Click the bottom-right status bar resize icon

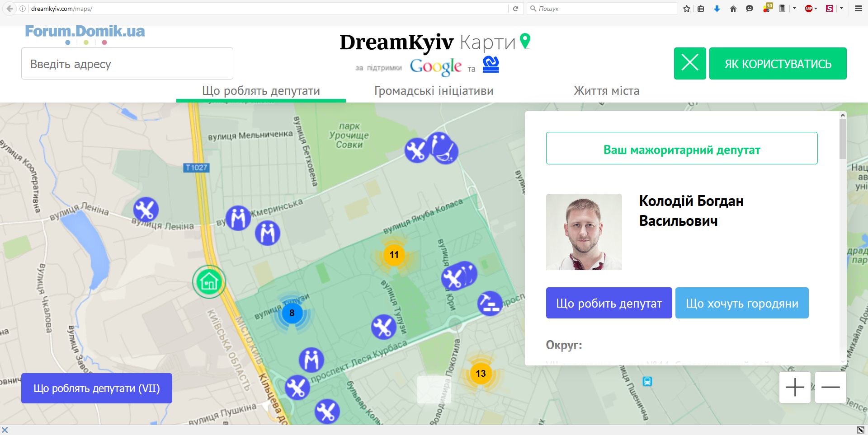coord(861,430)
